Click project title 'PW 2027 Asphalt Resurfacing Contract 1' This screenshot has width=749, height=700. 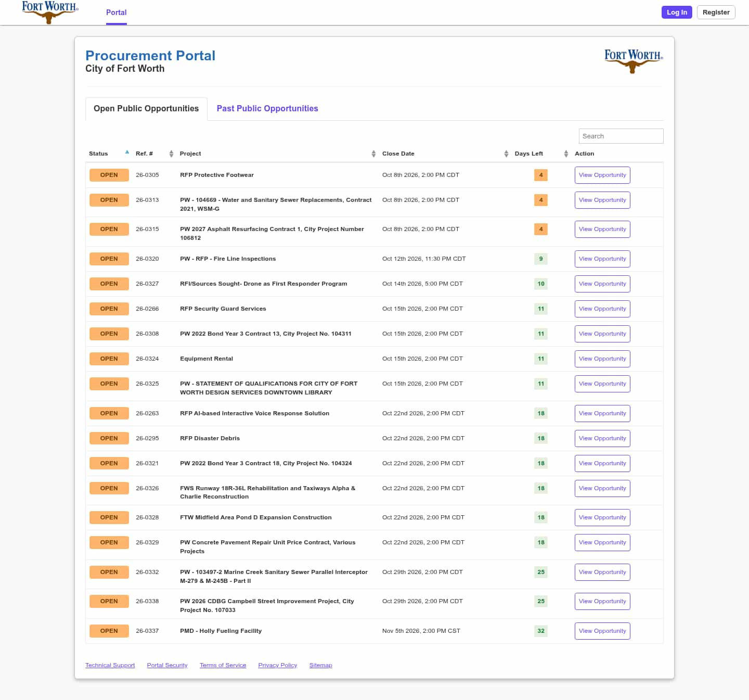[x=272, y=233]
